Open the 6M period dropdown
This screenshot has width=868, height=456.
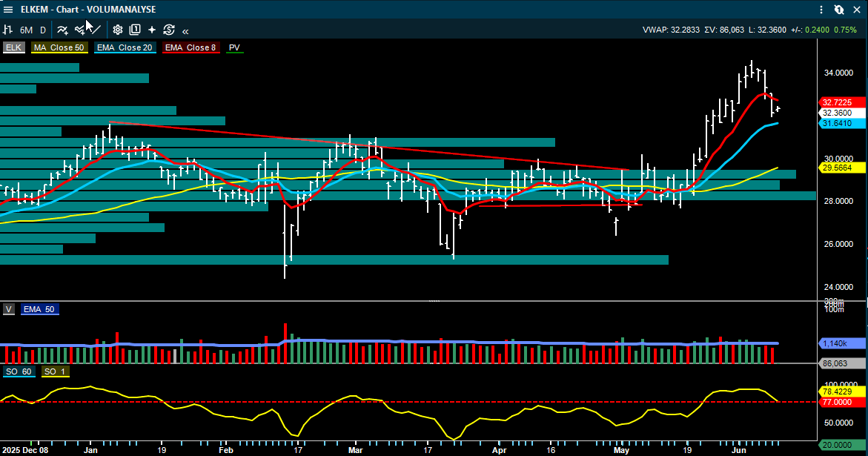pos(26,30)
